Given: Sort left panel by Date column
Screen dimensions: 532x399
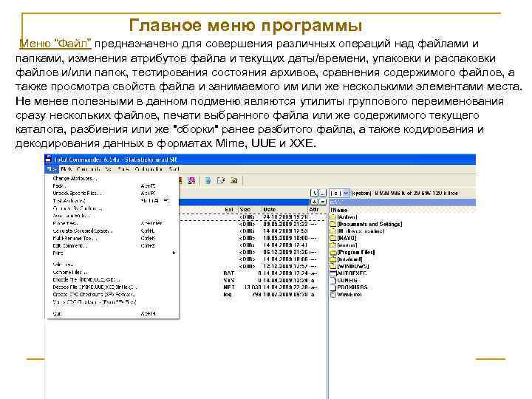Looking at the screenshot, I should pos(284,210).
